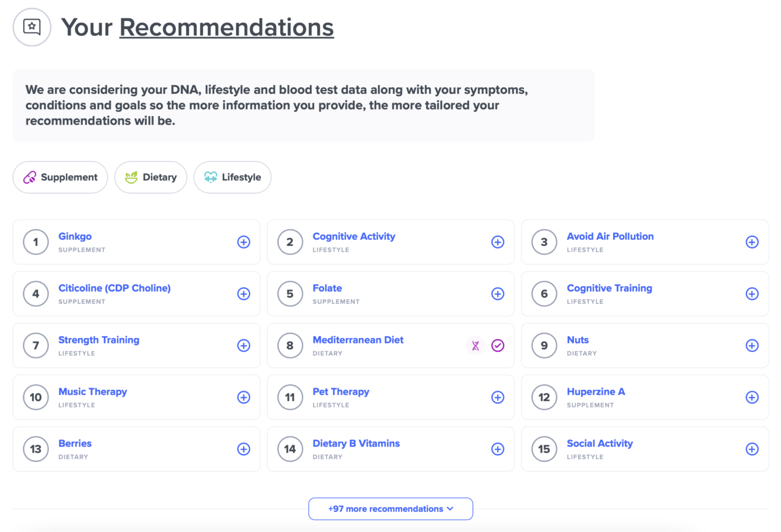Click the plus icon on the Huperzine A card
The image size is (781, 532).
(752, 397)
